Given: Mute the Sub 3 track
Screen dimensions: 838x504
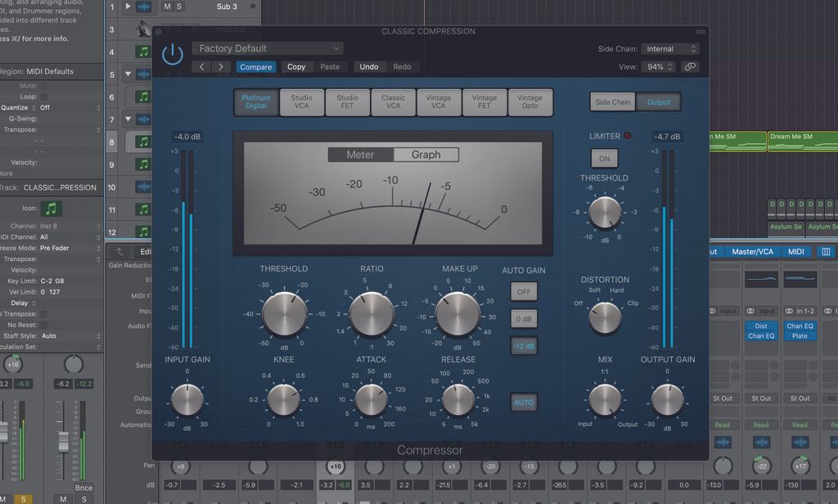Looking at the screenshot, I should (x=167, y=7).
